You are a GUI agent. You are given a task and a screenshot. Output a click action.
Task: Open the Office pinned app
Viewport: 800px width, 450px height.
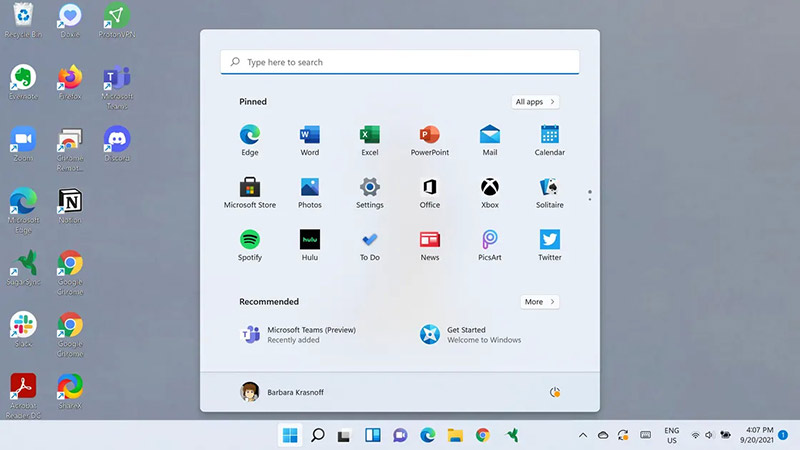pyautogui.click(x=430, y=192)
